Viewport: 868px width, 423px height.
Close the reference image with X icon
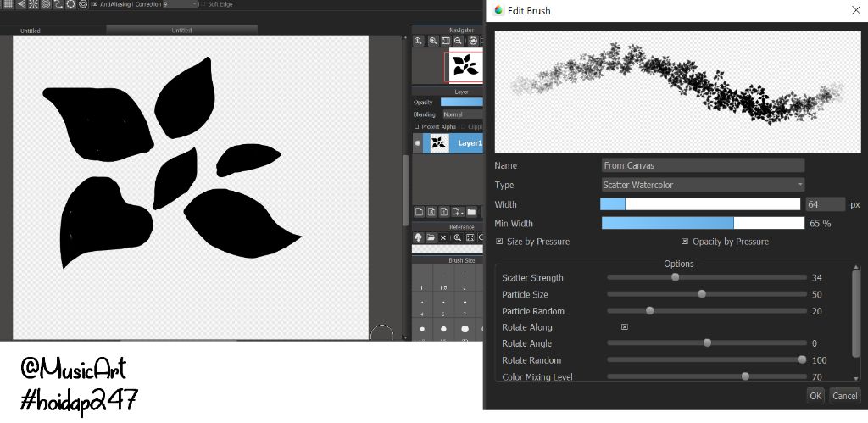tap(443, 237)
